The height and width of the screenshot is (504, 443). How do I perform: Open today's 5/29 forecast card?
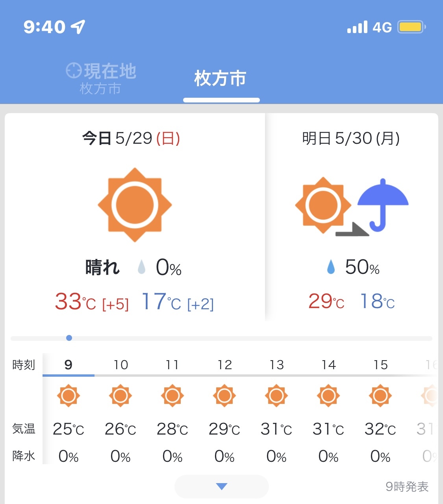coord(135,217)
